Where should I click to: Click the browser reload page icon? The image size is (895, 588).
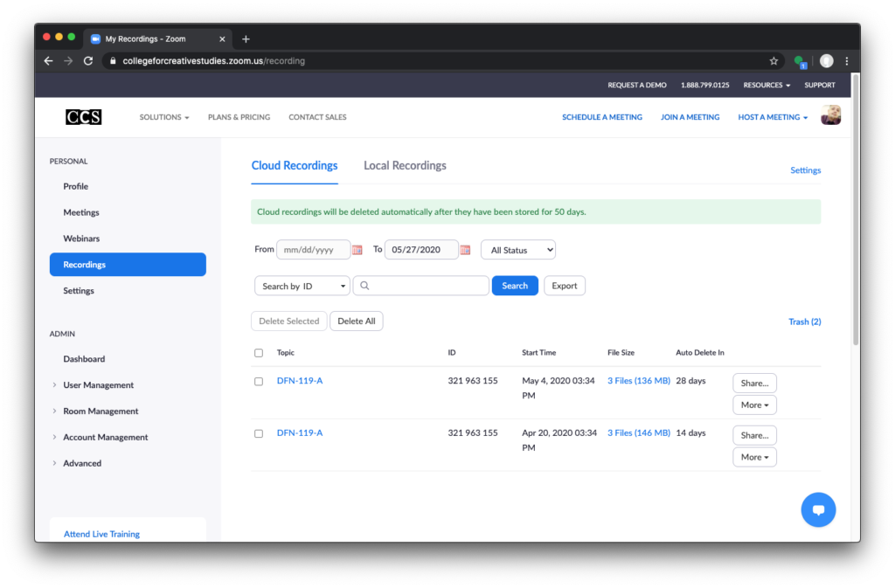coord(88,61)
